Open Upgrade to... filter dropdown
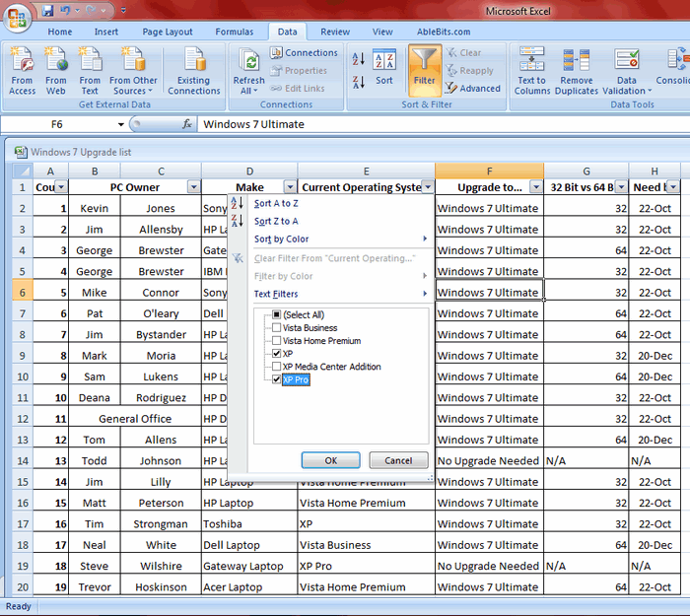Viewport: 690px width, 616px height. (536, 187)
